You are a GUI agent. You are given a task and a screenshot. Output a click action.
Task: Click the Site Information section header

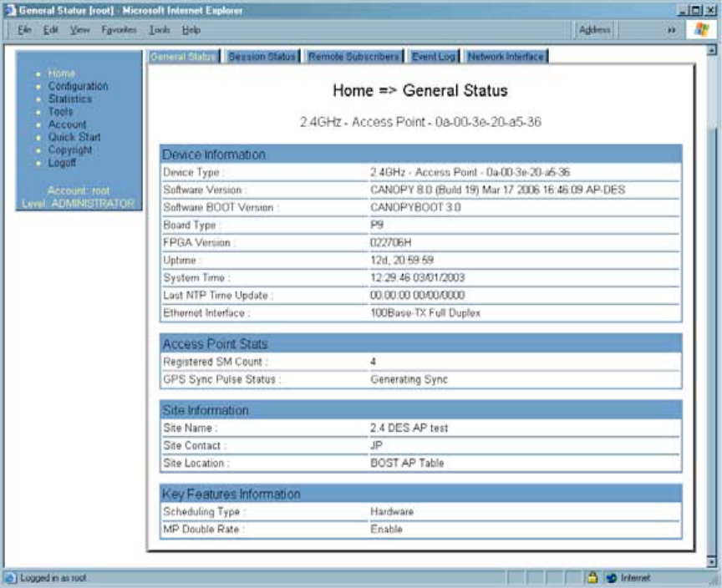pyautogui.click(x=421, y=410)
